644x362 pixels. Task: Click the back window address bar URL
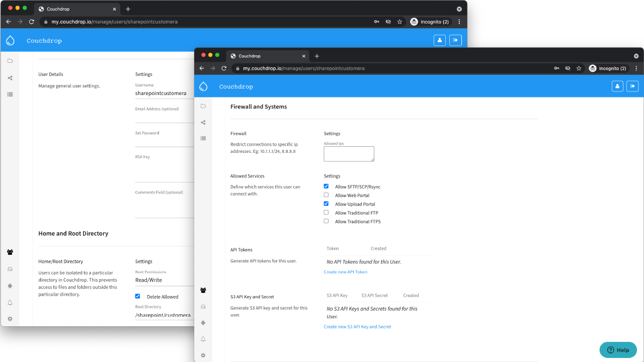(x=114, y=22)
